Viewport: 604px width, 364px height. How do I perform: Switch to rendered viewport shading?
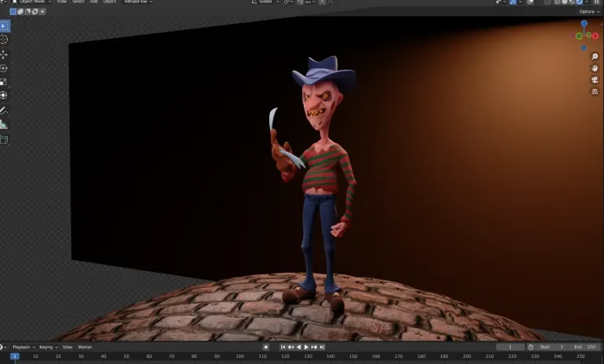point(579,2)
